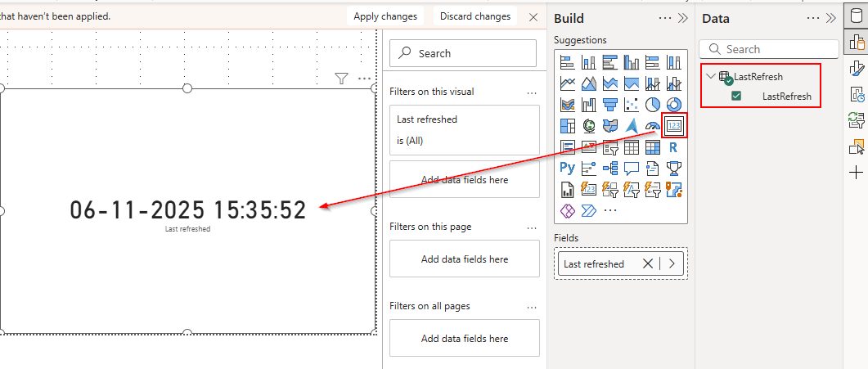
Task: Select the Card visual icon
Action: click(x=674, y=126)
